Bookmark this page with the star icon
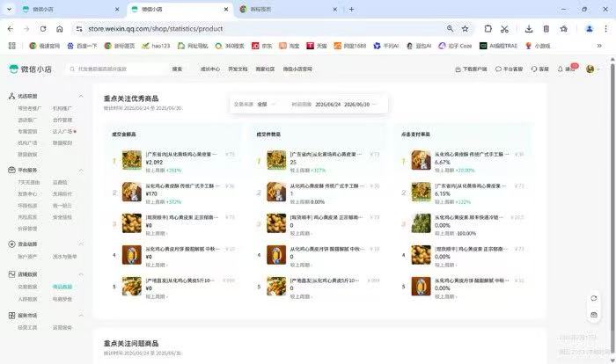Screen dimensions: 616x364 pos(466,29)
